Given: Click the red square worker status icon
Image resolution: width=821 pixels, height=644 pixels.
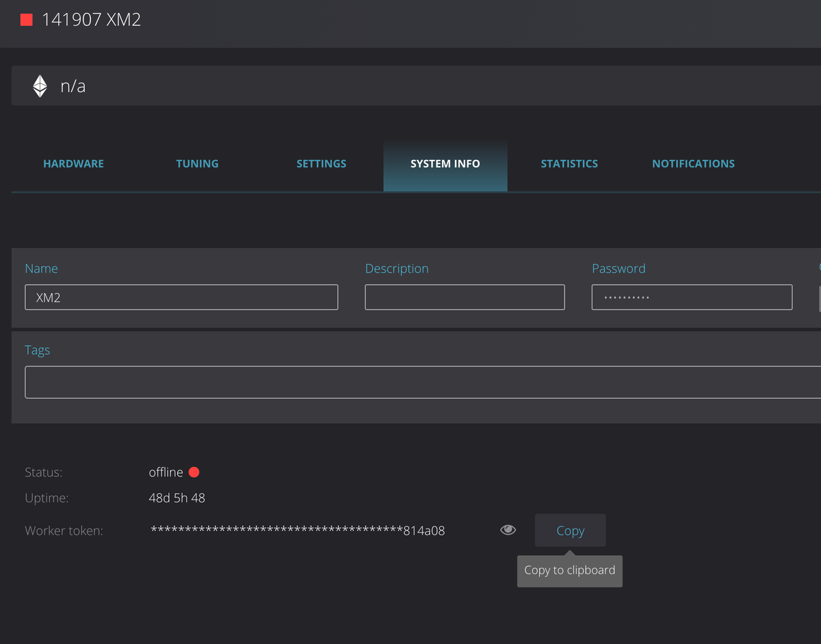Looking at the screenshot, I should pos(27,20).
